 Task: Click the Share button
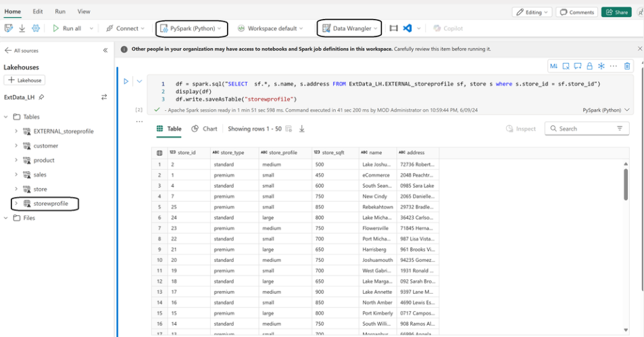(616, 12)
